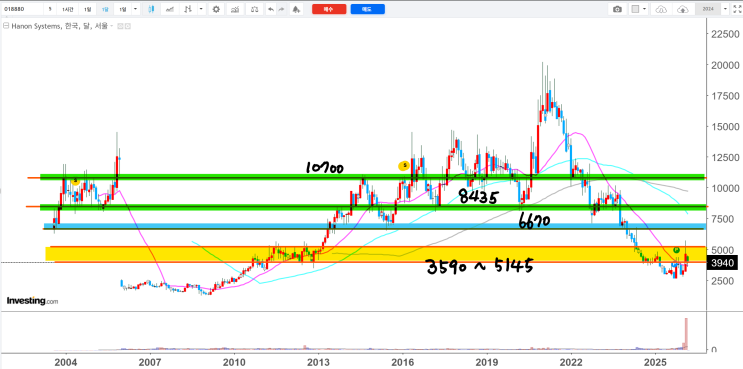Open chart settings gear icon
The width and height of the screenshot is (743, 369).
point(216,9)
